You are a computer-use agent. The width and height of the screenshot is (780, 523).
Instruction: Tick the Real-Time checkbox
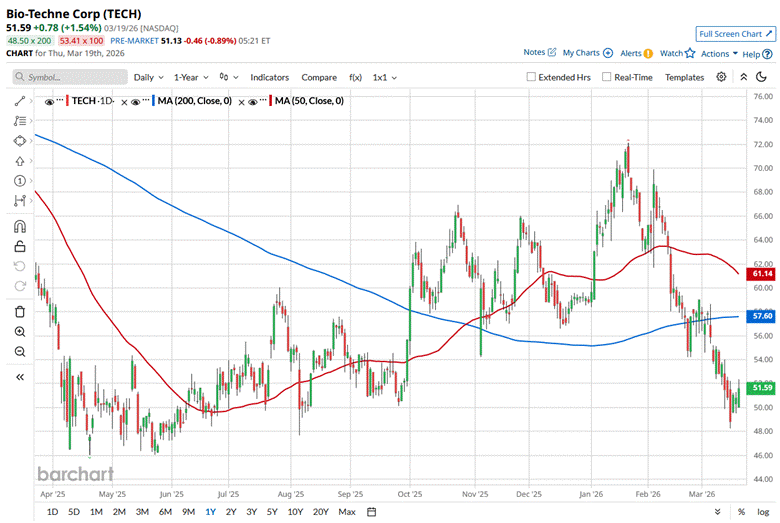[x=607, y=77]
